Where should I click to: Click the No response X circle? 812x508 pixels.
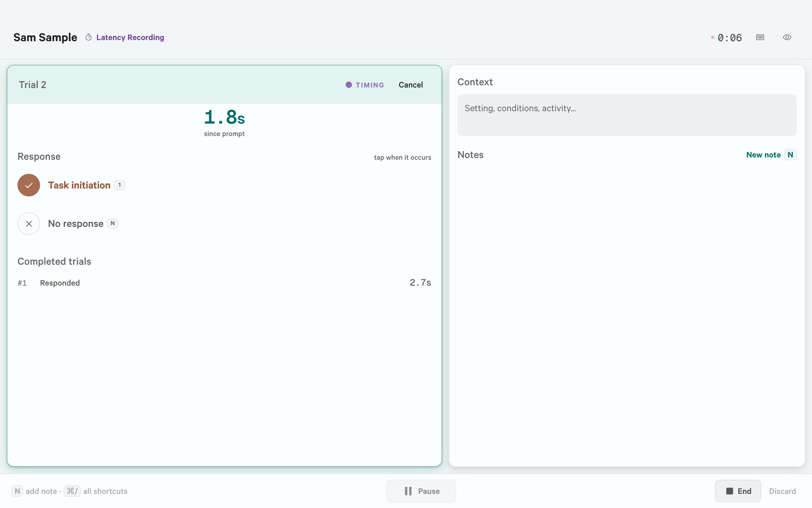(29, 224)
